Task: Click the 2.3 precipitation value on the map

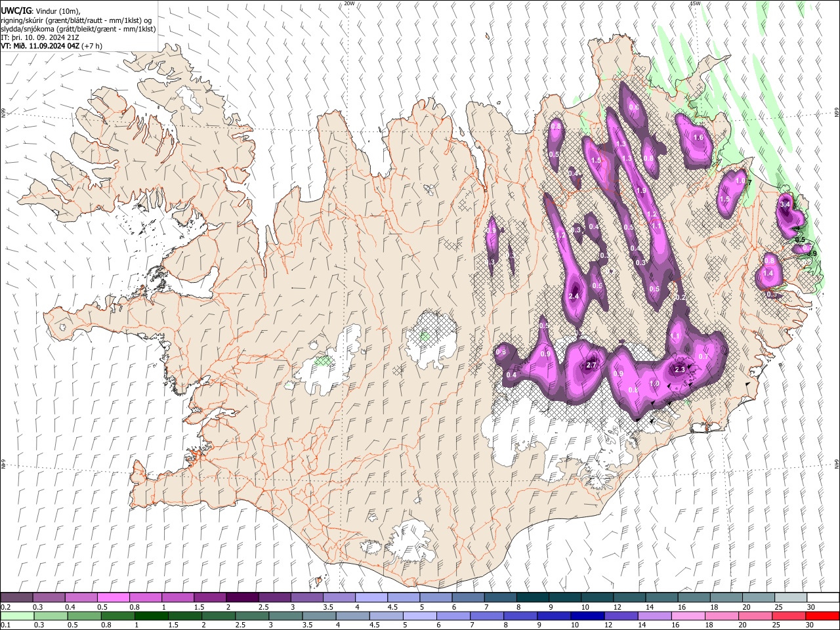Action: coord(680,369)
